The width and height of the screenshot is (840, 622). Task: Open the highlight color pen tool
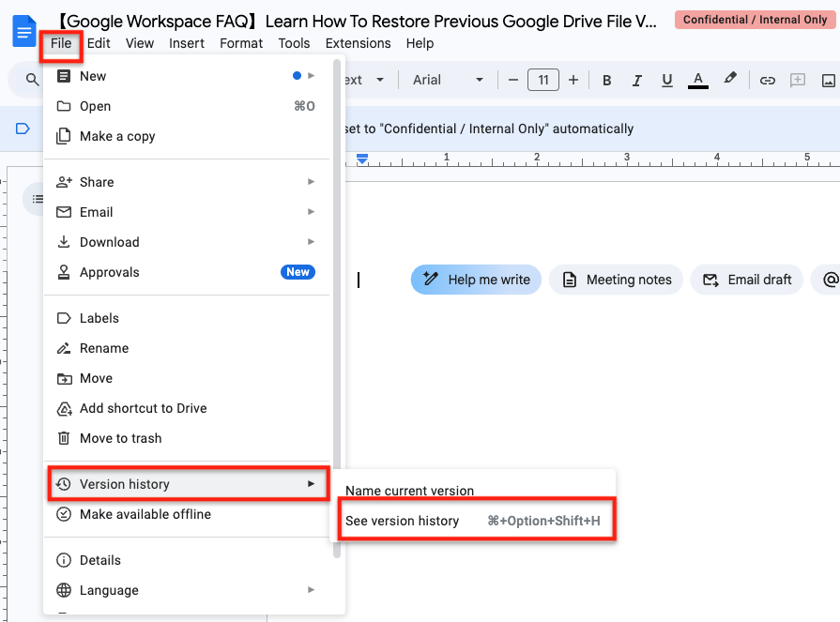coord(729,79)
